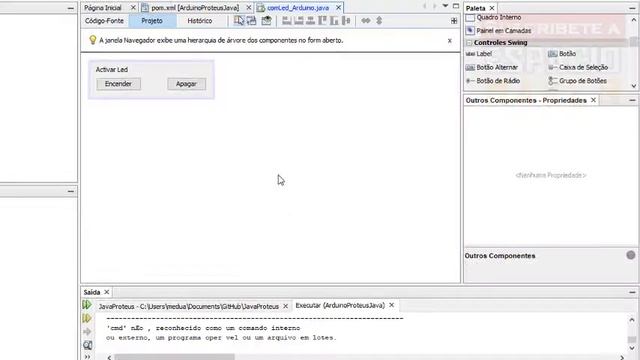
Task: Click the Encender button in form
Action: (x=118, y=84)
